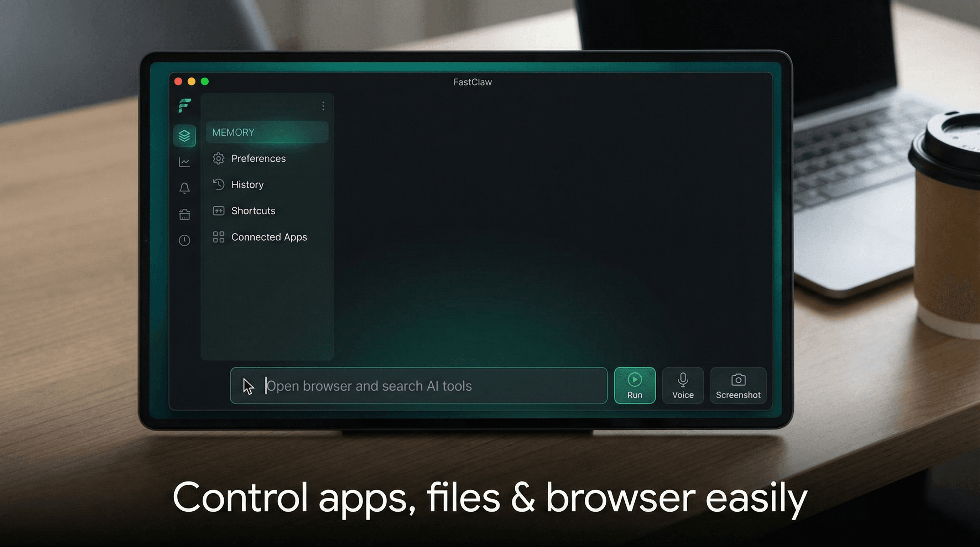This screenshot has height=547, width=980.
Task: Open the three-dot options menu
Action: coord(323,106)
